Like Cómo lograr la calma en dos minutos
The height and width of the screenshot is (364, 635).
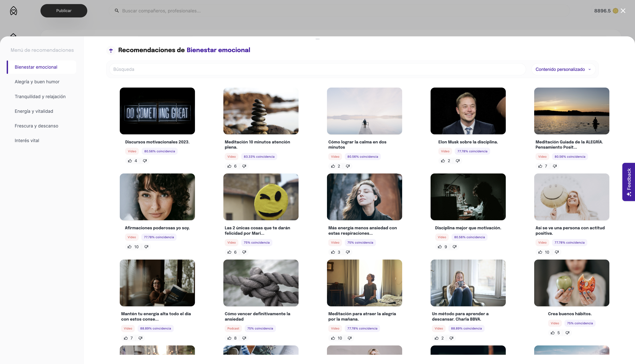pos(333,166)
